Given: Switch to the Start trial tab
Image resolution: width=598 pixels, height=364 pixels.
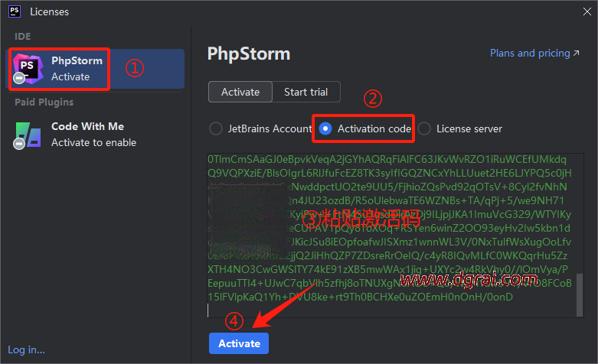Looking at the screenshot, I should pos(306,92).
